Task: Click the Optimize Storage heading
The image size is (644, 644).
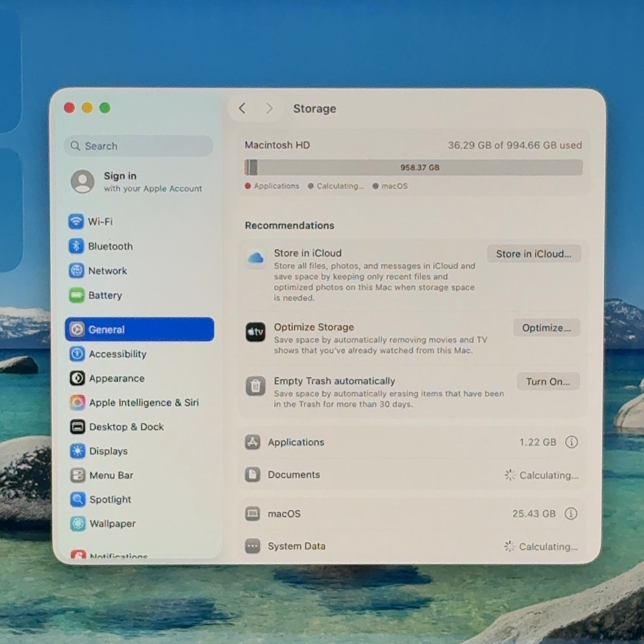Action: click(314, 327)
